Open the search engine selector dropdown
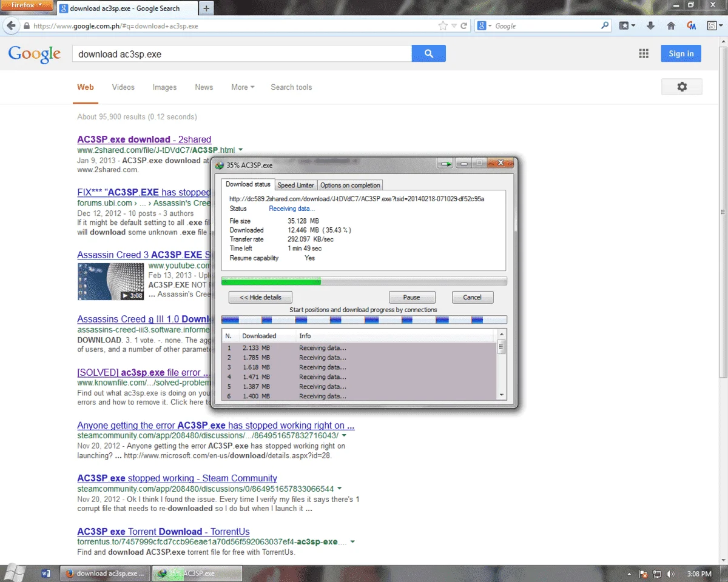Viewport: 728px width, 582px height. (x=484, y=26)
